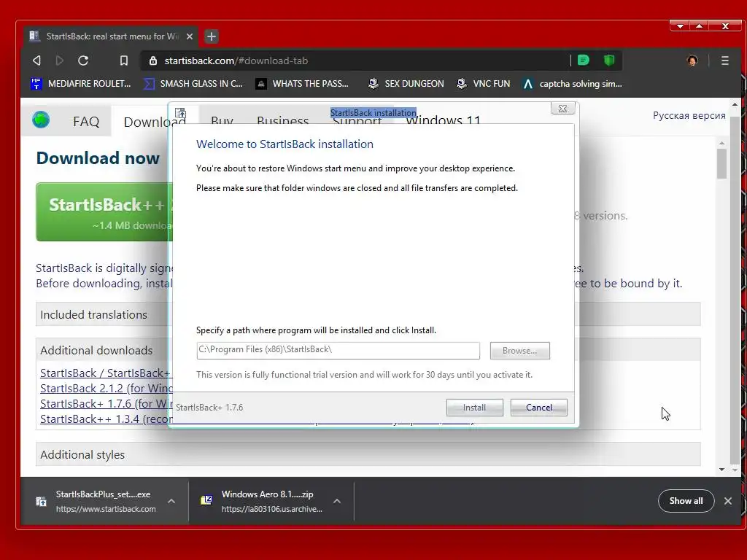Open the SMASH GLASS IN C... bookmark
The width and height of the screenshot is (747, 560).
(193, 84)
